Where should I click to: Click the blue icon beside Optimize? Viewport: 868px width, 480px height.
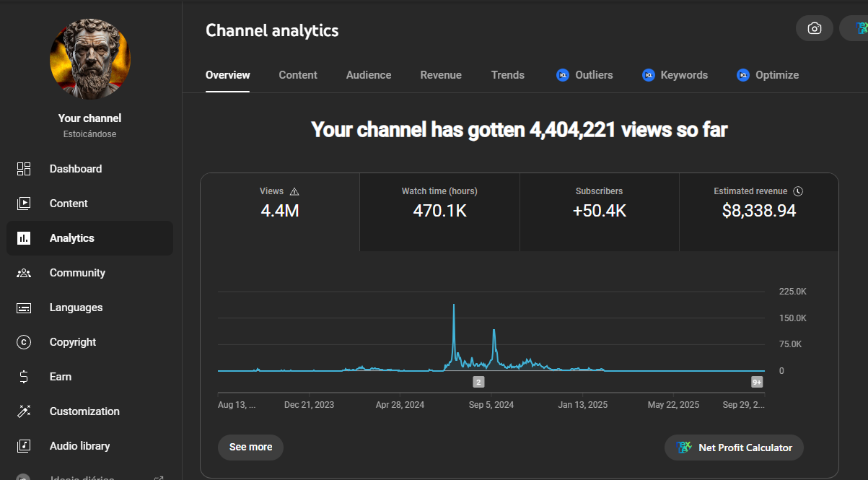[x=743, y=75]
